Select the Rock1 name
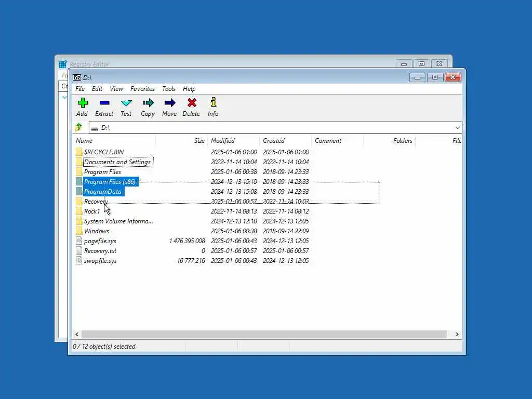Screen dimensions: 532x399 pos(92,211)
